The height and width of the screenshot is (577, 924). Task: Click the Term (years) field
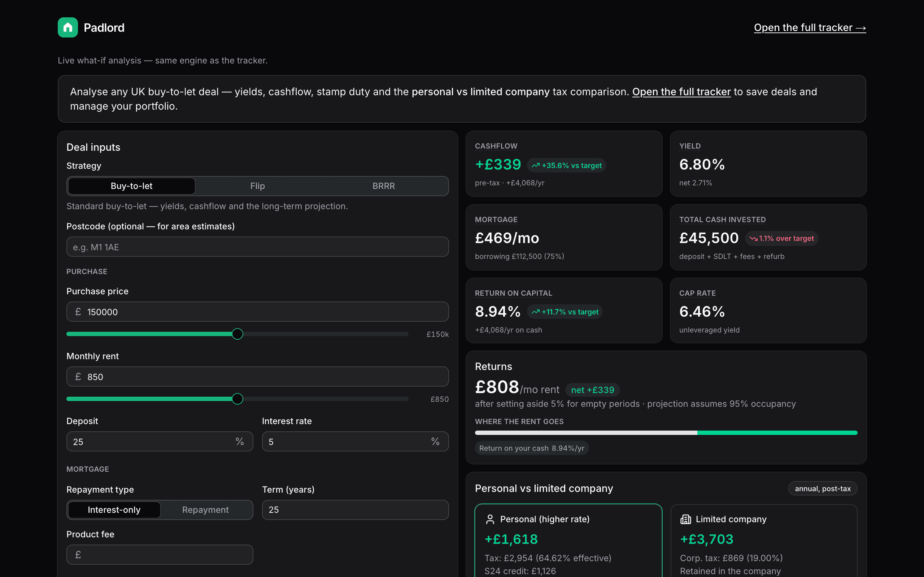point(355,510)
